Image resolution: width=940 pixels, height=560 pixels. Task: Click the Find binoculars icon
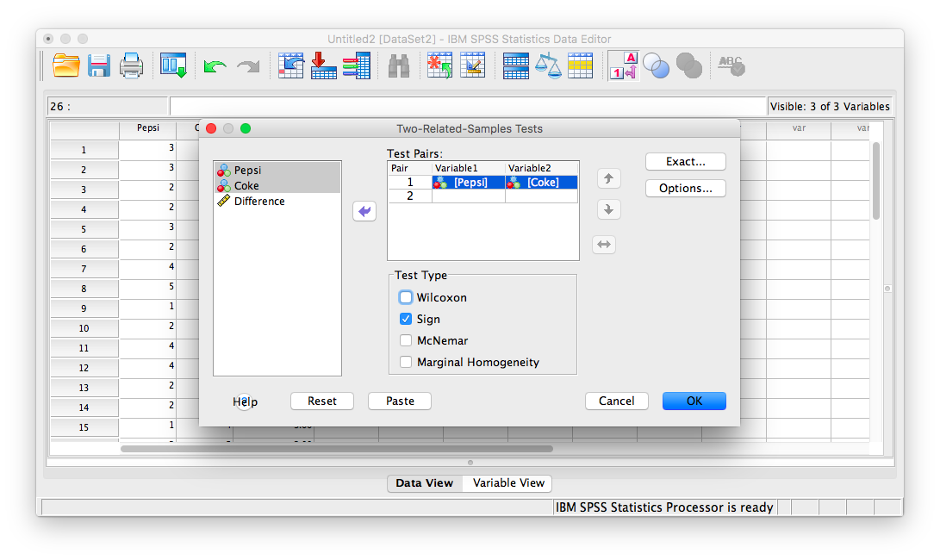tap(398, 65)
